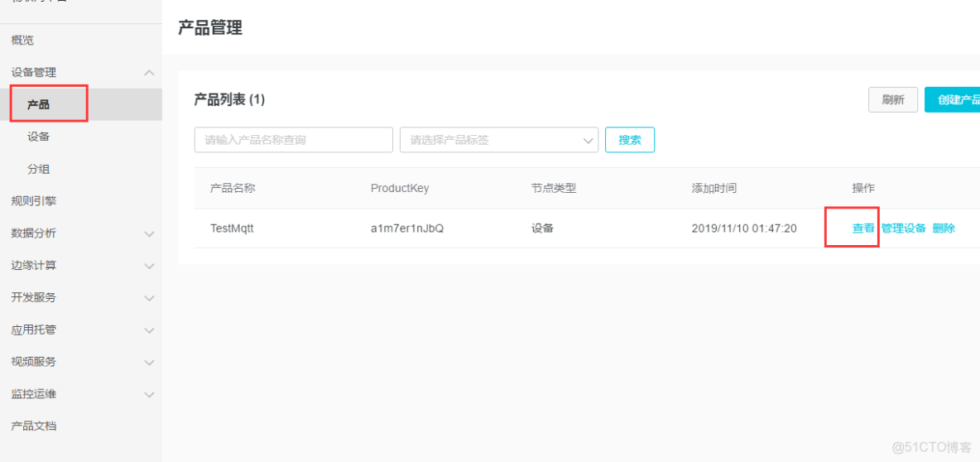Click the 创建产品 button
The image size is (980, 462).
[952, 100]
